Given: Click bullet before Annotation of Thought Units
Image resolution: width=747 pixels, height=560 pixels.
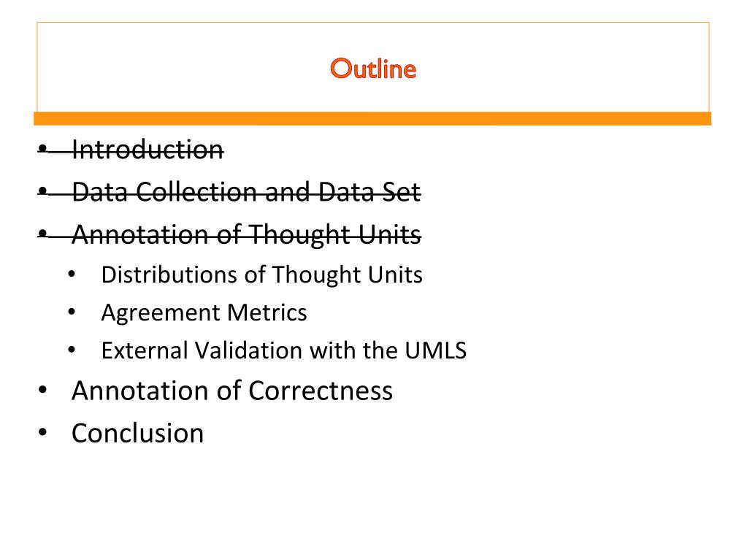Looking at the screenshot, I should tap(43, 234).
